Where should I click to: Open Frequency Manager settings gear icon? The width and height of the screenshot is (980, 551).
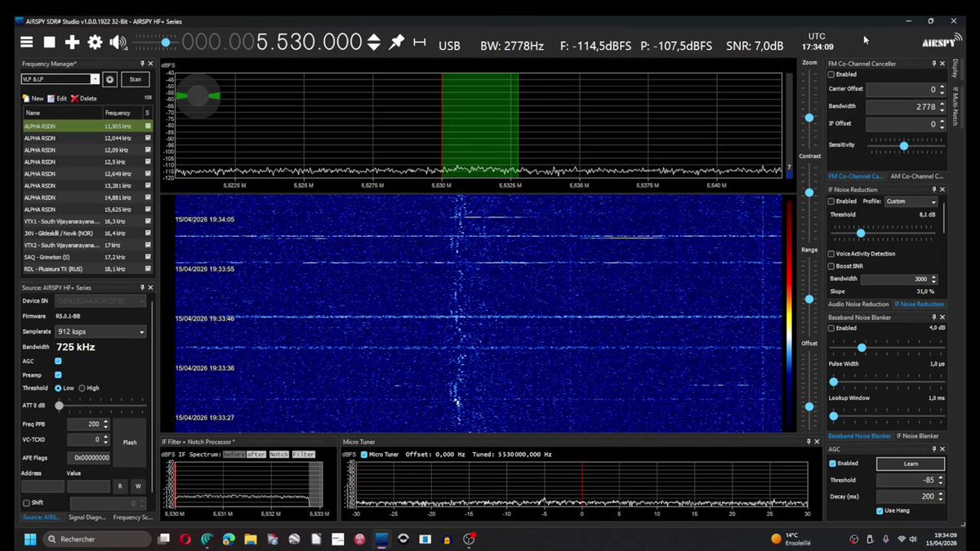pos(110,79)
